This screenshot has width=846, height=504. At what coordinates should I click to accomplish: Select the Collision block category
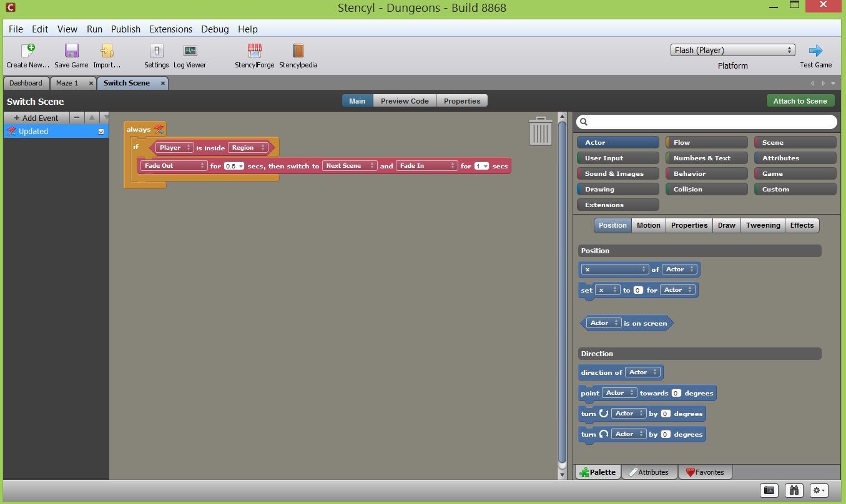point(706,189)
